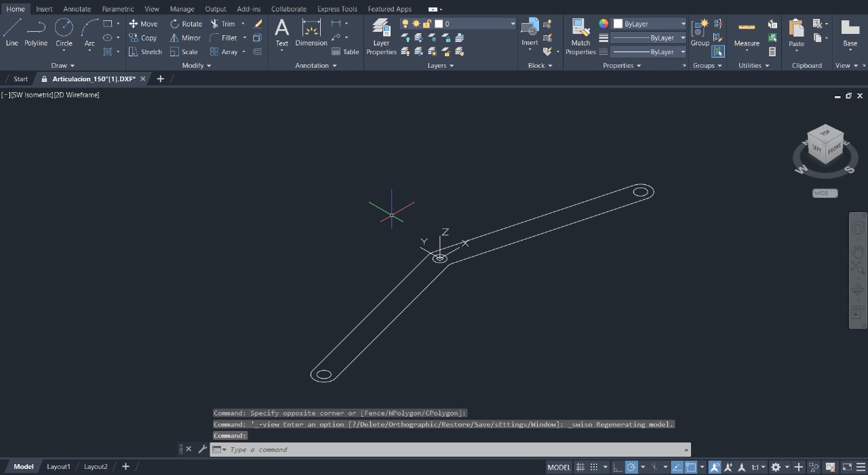Select the Polyline tool
The image size is (868, 475).
coord(36,33)
